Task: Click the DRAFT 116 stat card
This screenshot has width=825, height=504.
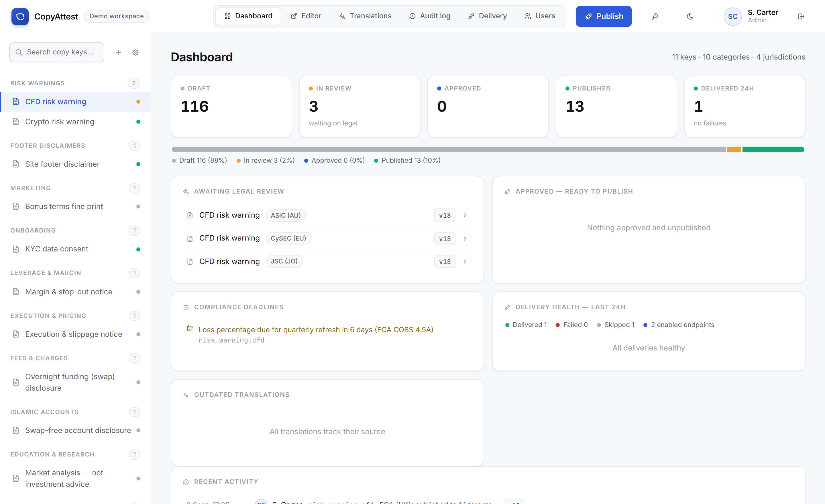Action: 231,107
